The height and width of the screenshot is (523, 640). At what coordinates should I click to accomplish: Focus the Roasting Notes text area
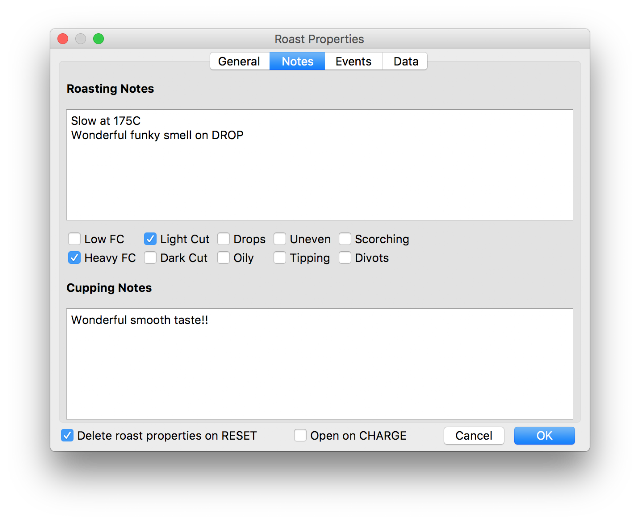point(320,165)
